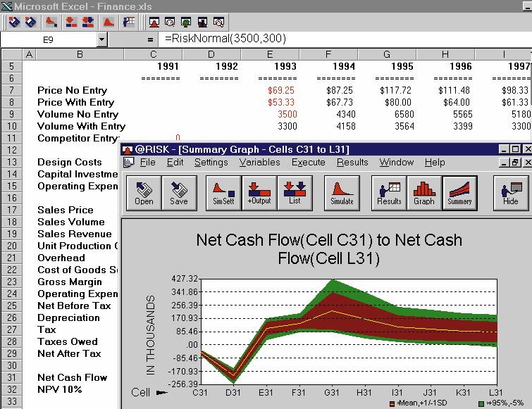Click the 'Volume With Entry' row label
This screenshot has height=409, width=532.
click(82, 126)
